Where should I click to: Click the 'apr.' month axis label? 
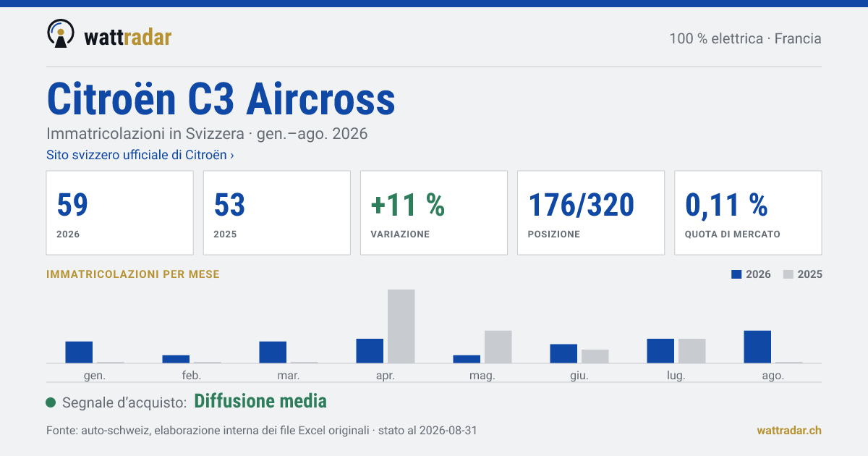386,376
